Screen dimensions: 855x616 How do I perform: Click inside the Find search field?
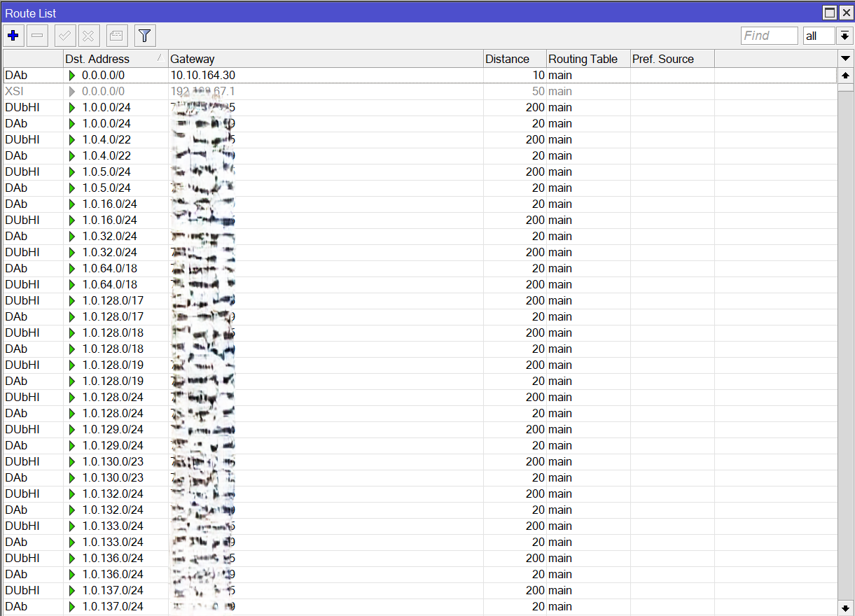(x=769, y=35)
